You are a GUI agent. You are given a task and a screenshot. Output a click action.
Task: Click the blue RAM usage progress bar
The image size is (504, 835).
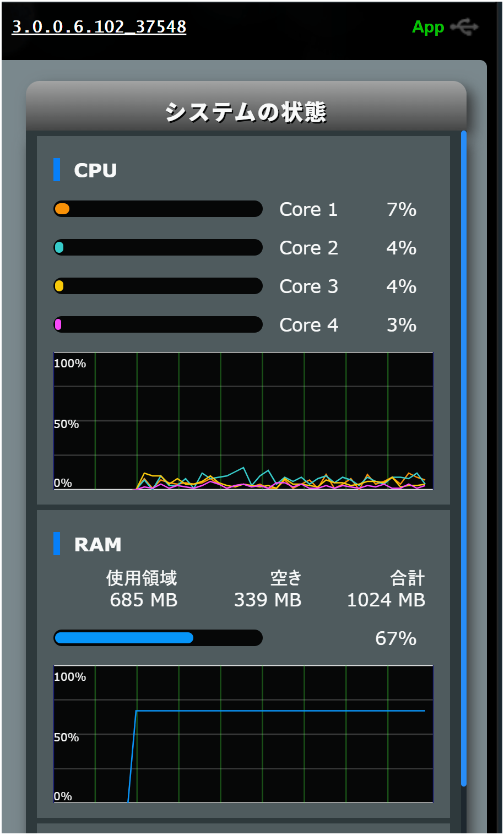[x=124, y=638]
